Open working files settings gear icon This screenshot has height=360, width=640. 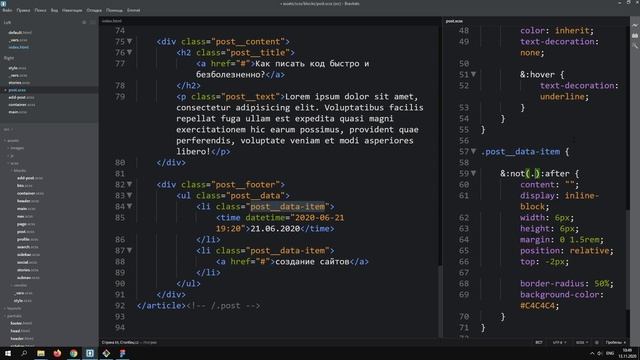84,22
